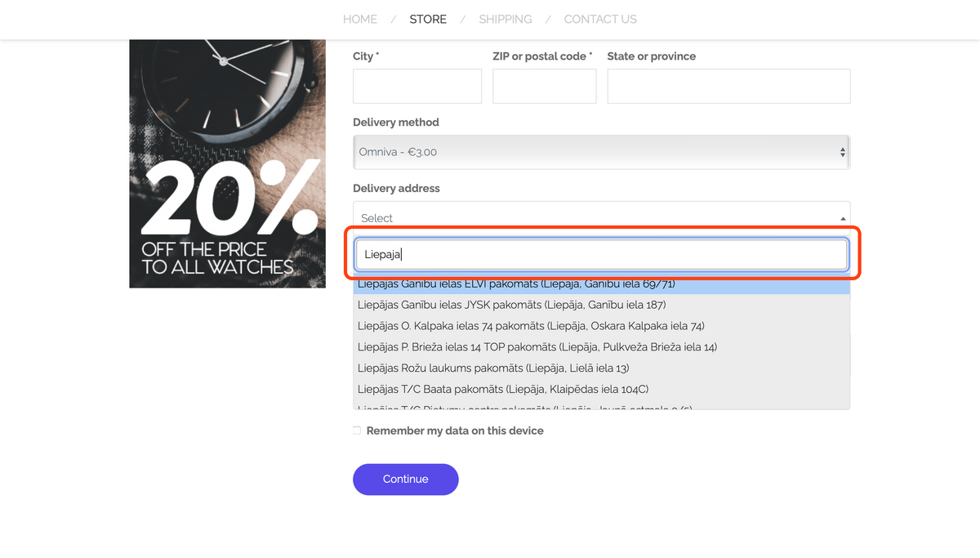Click the State or province field
The width and height of the screenshot is (980, 558).
click(x=728, y=86)
